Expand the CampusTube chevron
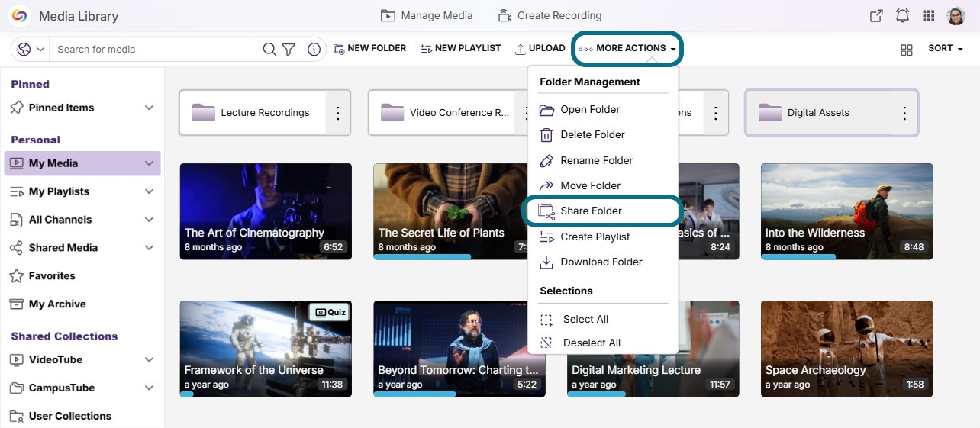This screenshot has height=428, width=980. tap(149, 388)
